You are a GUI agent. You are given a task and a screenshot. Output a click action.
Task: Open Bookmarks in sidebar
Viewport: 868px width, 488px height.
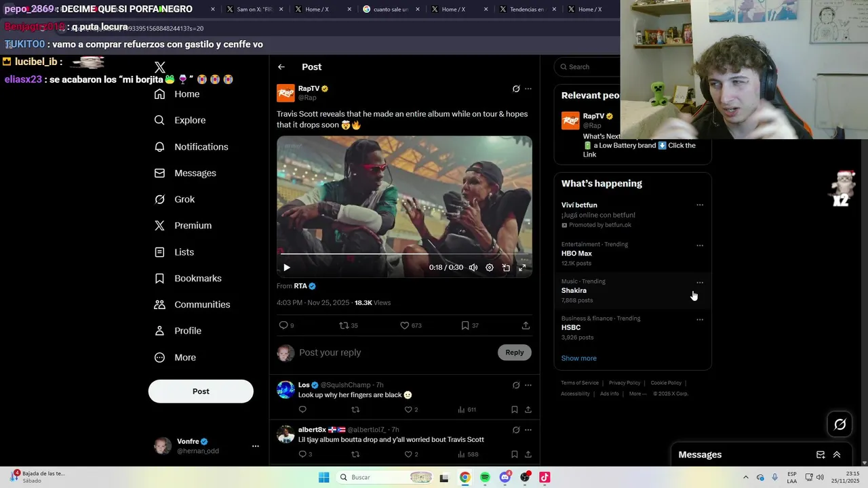(x=188, y=279)
